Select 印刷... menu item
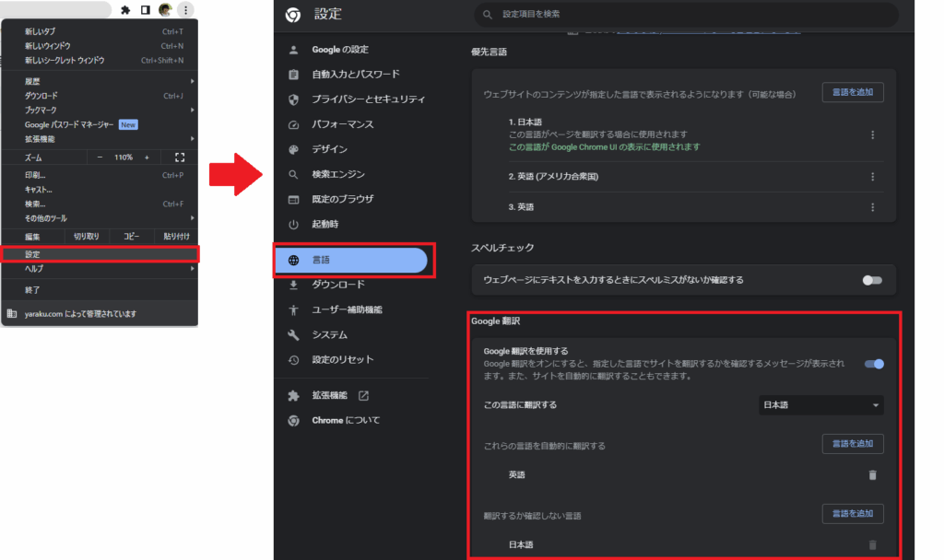This screenshot has height=560, width=944. pos(100,175)
